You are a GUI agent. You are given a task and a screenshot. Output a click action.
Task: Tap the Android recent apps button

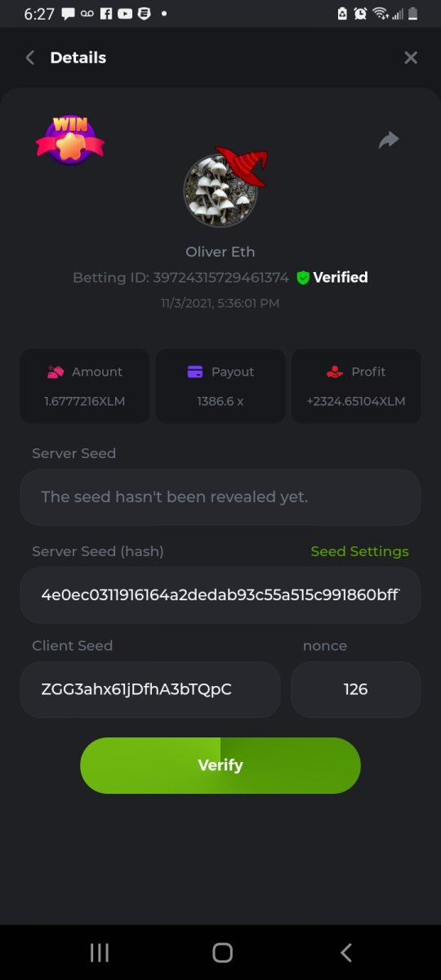(x=100, y=952)
